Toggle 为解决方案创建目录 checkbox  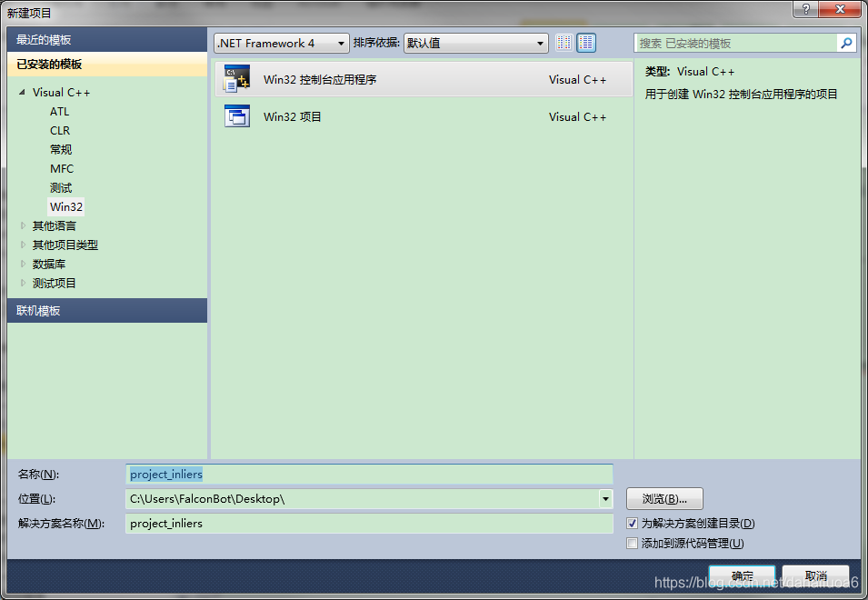tap(633, 523)
